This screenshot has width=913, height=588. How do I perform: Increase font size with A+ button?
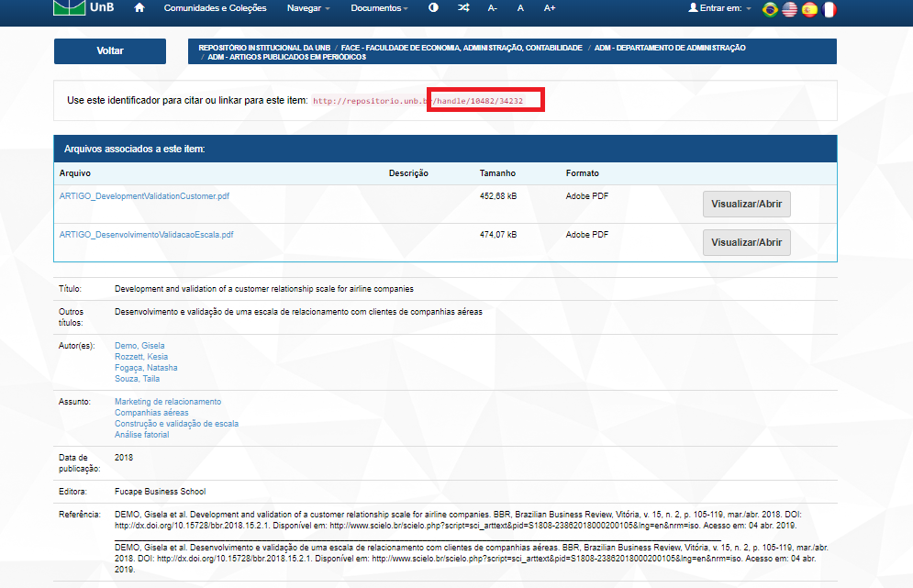pyautogui.click(x=550, y=8)
